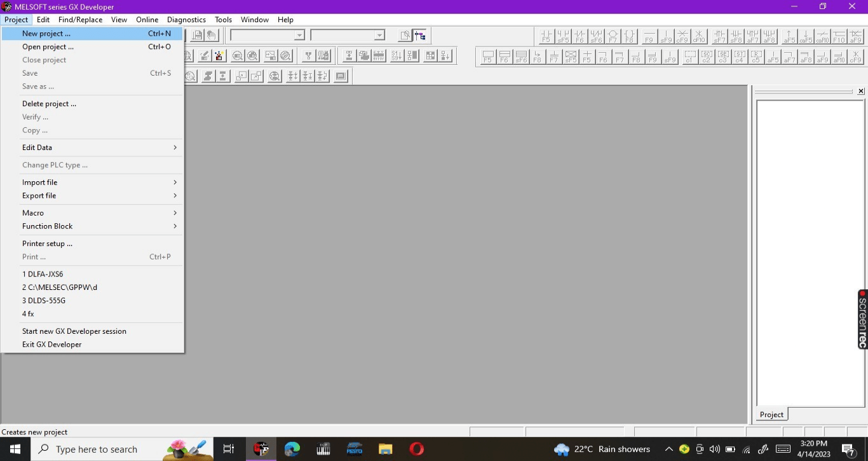Image resolution: width=868 pixels, height=461 pixels.
Task: Click the monitor display icon in the third toolbar row
Action: [x=341, y=76]
